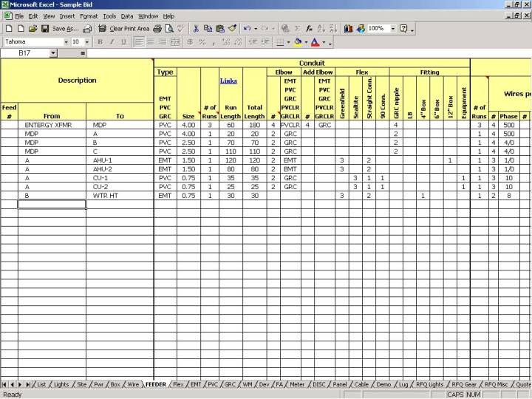Click the Cut scissors icon
This screenshot has height=399, width=532.
tap(196, 29)
